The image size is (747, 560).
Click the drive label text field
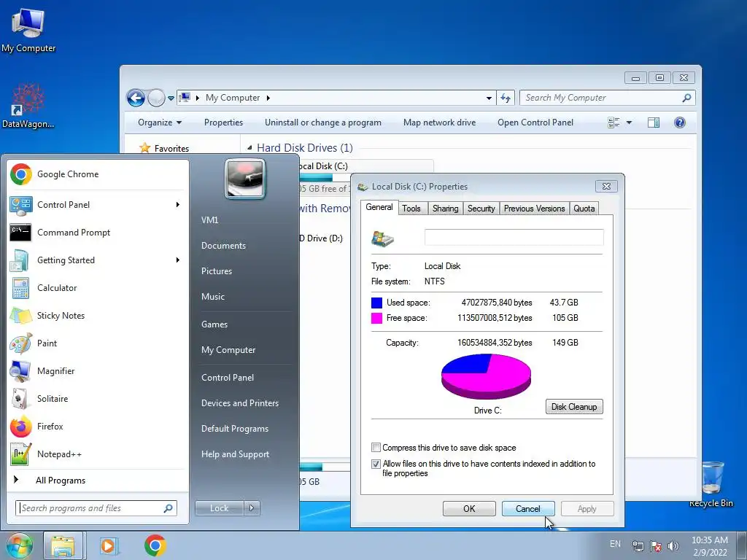514,238
